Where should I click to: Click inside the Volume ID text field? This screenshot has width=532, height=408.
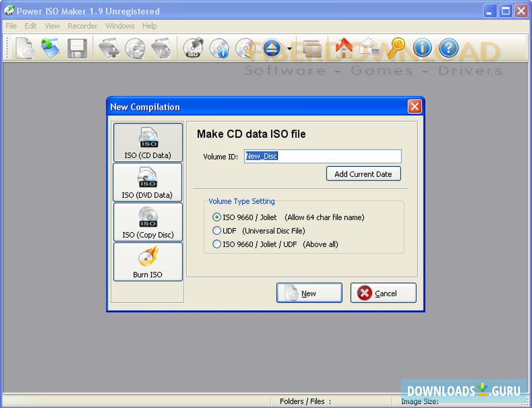pyautogui.click(x=322, y=156)
